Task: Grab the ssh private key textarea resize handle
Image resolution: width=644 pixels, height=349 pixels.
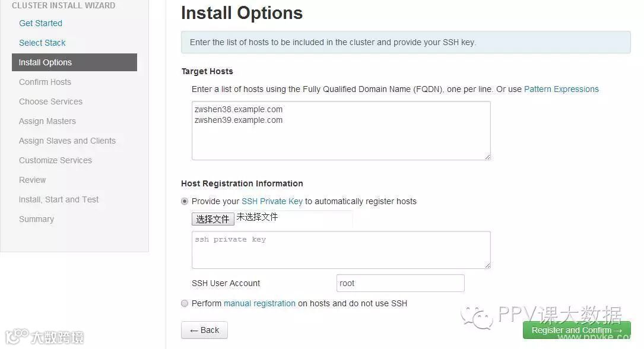Action: click(487, 266)
